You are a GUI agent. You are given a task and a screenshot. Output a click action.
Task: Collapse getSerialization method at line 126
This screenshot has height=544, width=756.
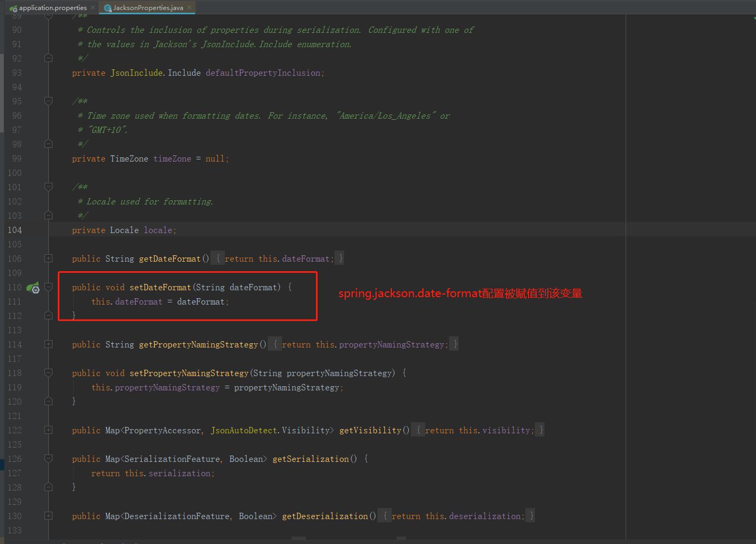point(48,459)
